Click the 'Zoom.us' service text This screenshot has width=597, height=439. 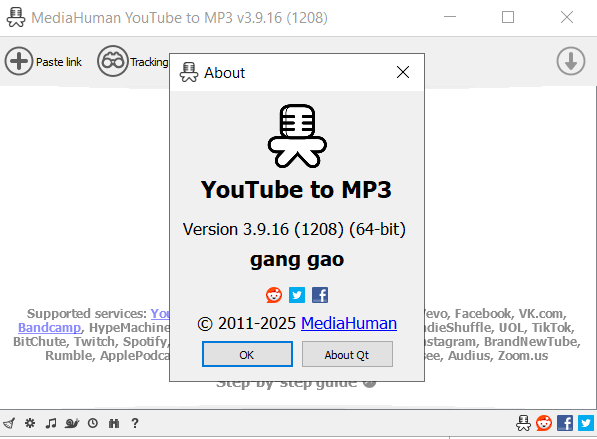coord(523,356)
